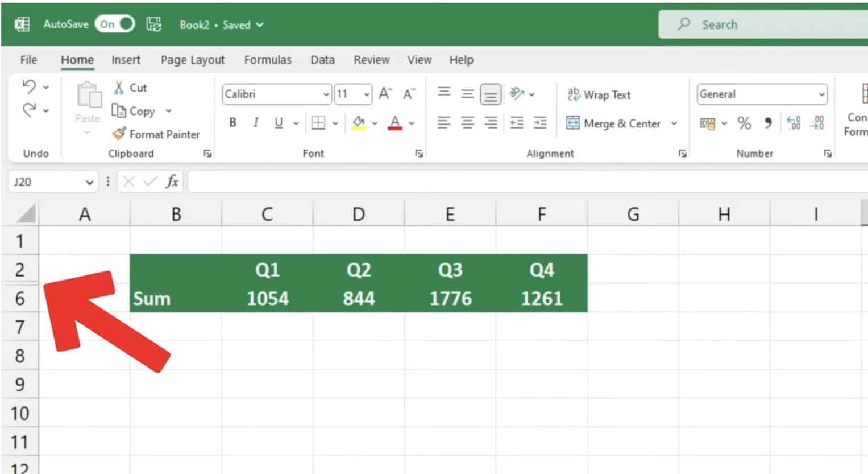Apply the Percent number format
868x474 pixels.
pyautogui.click(x=744, y=123)
